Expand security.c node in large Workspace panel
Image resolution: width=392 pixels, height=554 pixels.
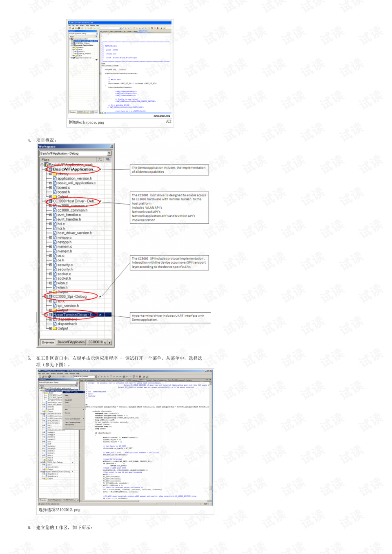click(x=50, y=265)
